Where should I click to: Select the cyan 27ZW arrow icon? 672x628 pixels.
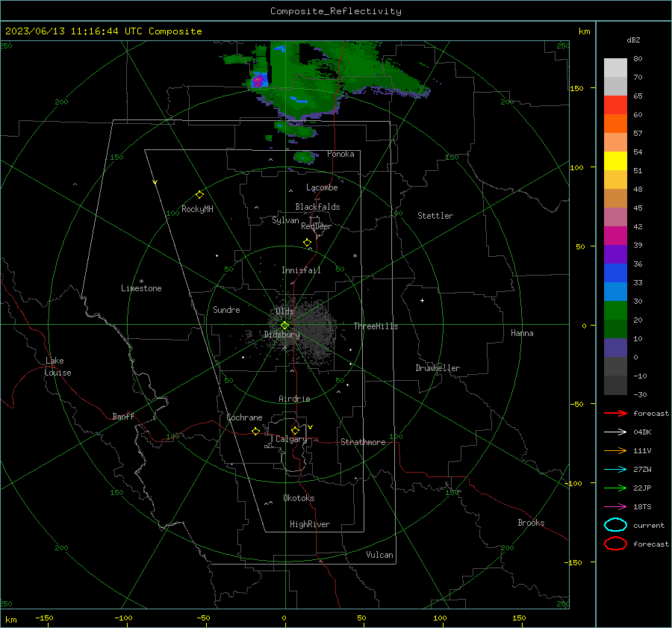[x=615, y=470]
